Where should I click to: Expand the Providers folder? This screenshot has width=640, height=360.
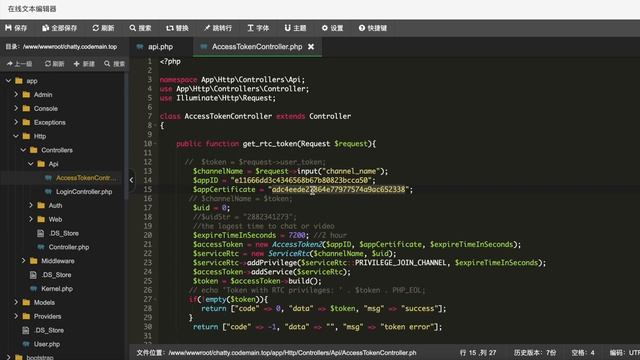pyautogui.click(x=16, y=317)
